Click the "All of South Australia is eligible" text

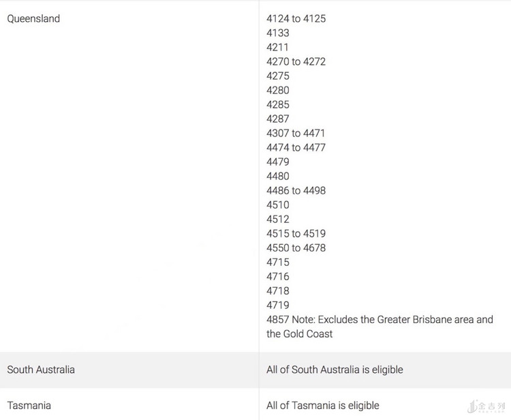click(x=335, y=370)
